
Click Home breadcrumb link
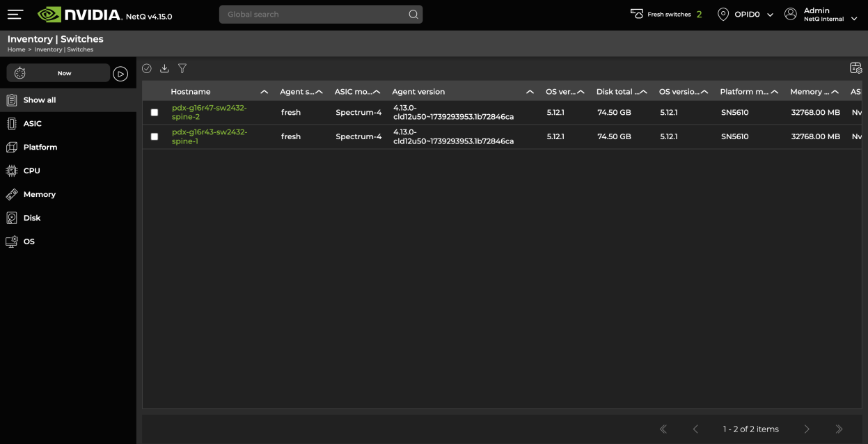pos(17,49)
